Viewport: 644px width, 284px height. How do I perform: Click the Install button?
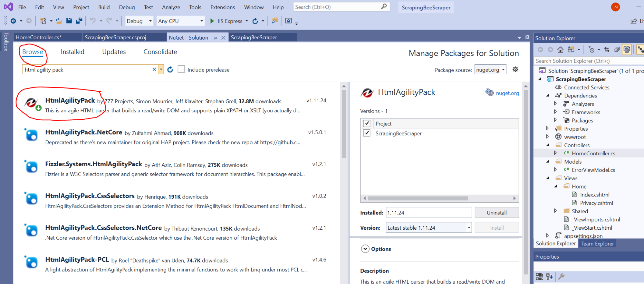pyautogui.click(x=497, y=227)
